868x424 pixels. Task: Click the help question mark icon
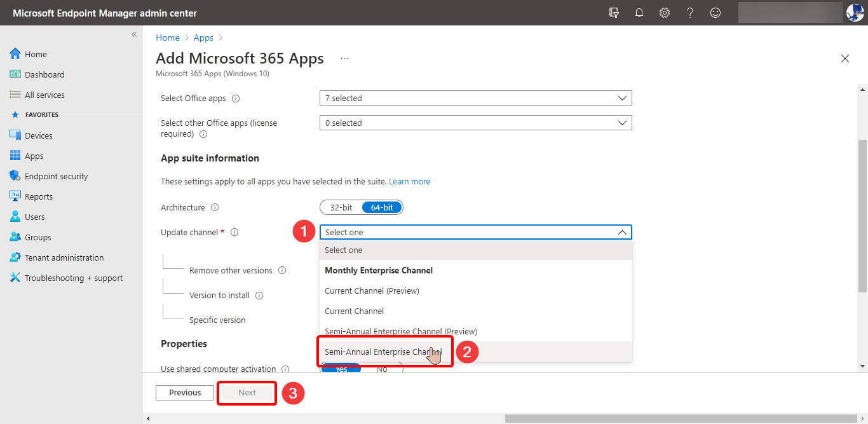tap(690, 13)
